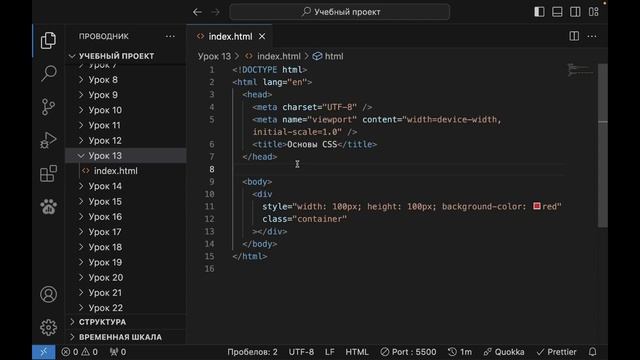Click the Prettier status entry

556,352
